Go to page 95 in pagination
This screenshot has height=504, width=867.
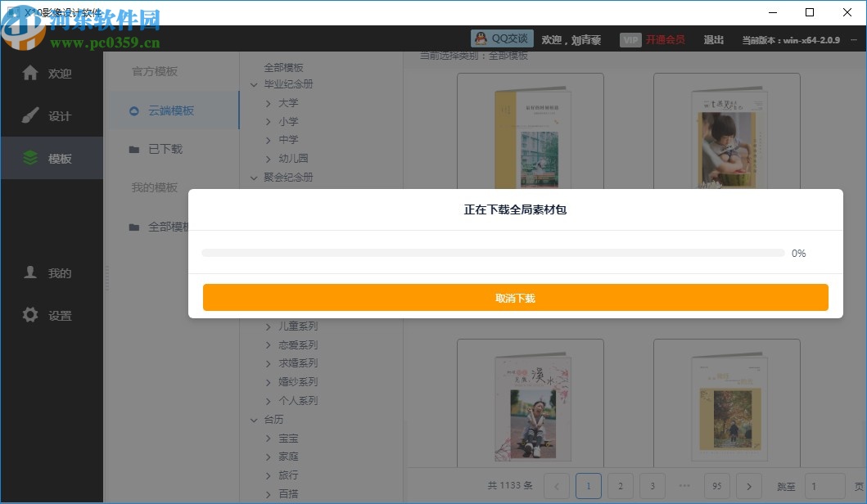[716, 485]
